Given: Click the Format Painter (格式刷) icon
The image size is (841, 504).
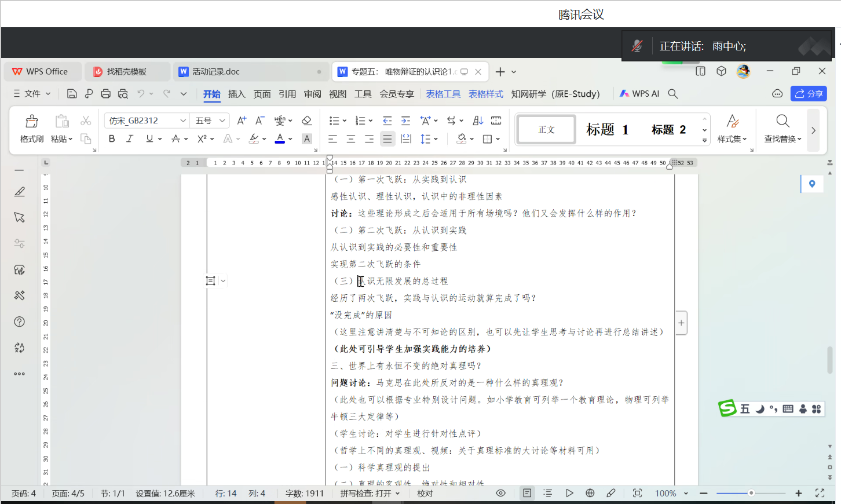Looking at the screenshot, I should click(31, 121).
